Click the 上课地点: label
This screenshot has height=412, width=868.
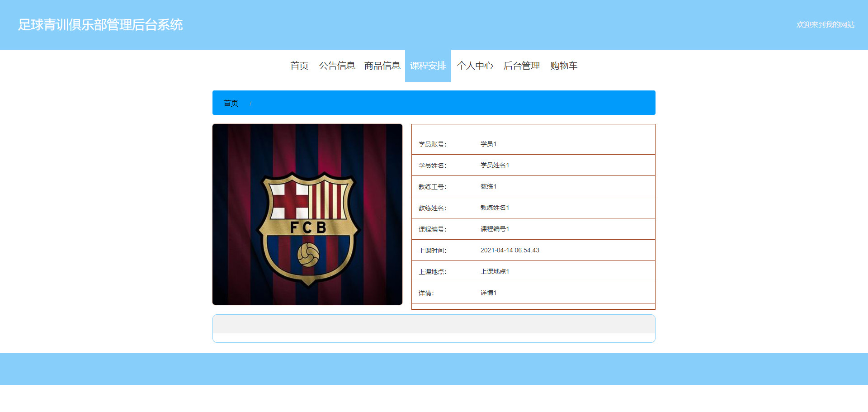point(433,272)
